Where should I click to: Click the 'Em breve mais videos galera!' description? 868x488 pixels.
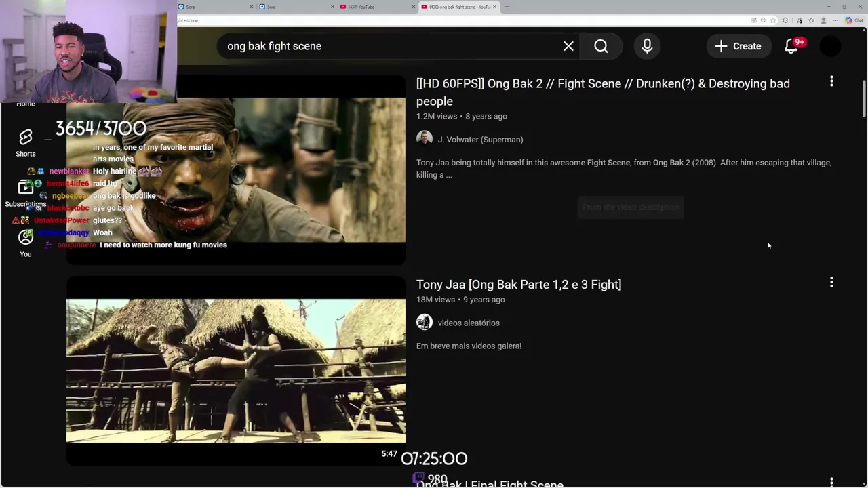469,346
